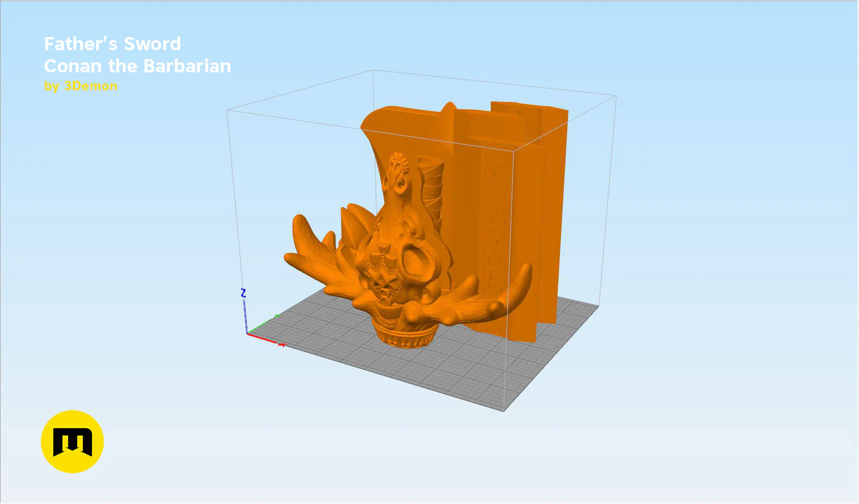
Task: Select the red X axis arrow
Action: (x=267, y=340)
